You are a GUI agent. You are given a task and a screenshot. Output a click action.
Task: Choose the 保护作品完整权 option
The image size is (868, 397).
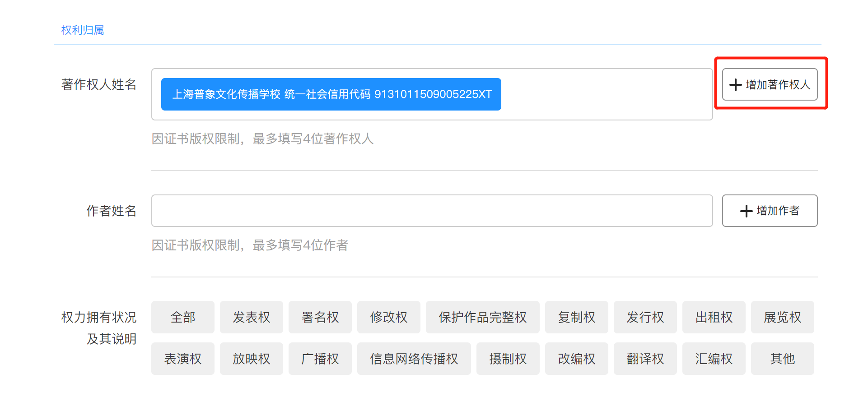click(482, 317)
